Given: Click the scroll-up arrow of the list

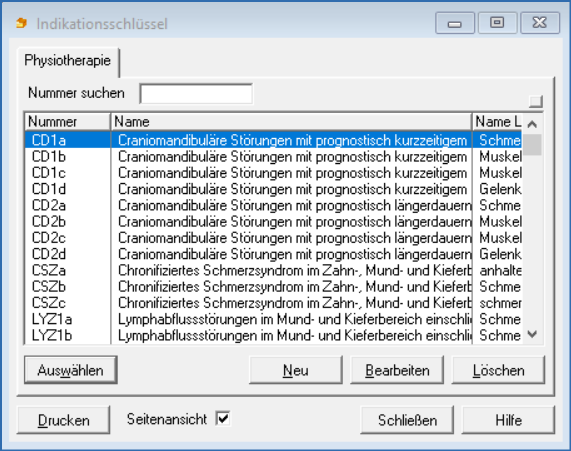Looking at the screenshot, I should point(532,124).
